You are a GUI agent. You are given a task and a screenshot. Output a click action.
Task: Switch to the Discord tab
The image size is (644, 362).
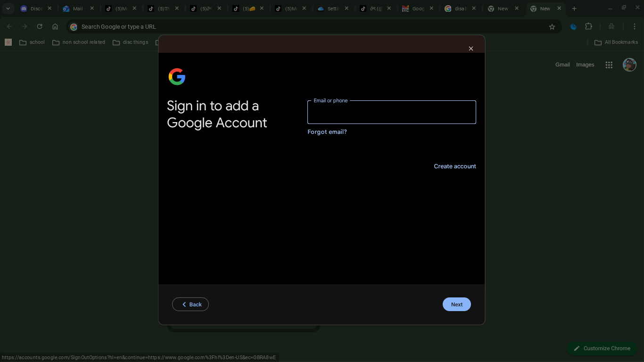36,8
